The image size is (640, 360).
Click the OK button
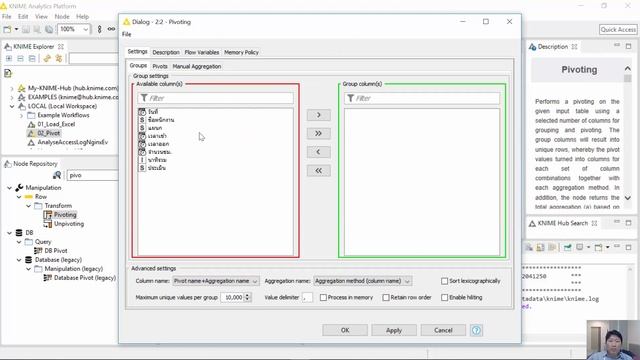point(345,330)
